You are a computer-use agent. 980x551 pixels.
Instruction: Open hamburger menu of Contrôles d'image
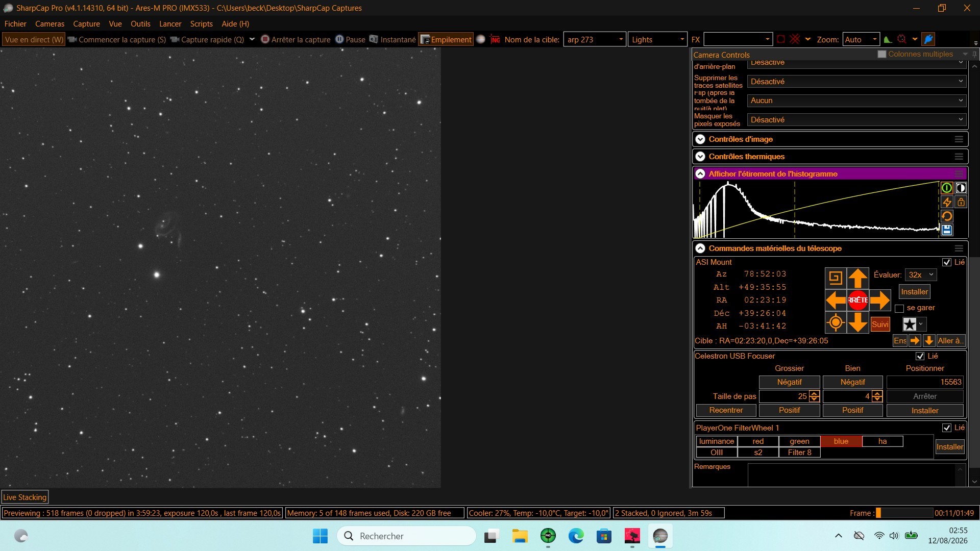tap(959, 139)
